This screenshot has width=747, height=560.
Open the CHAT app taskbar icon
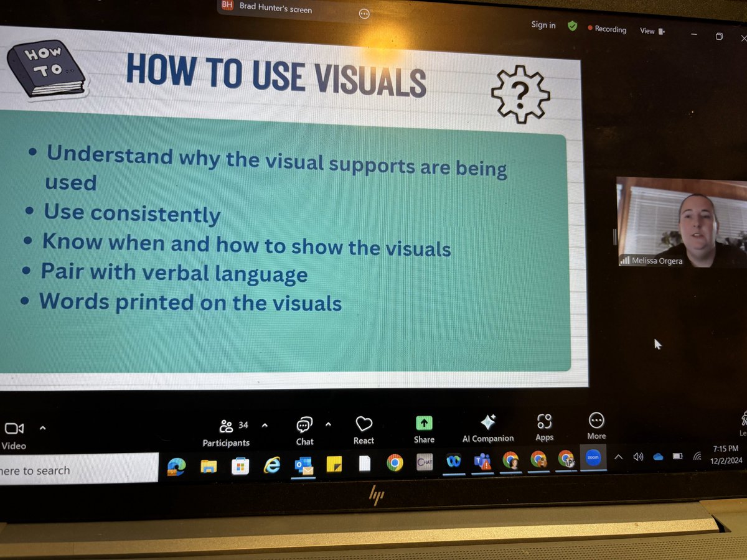[425, 462]
